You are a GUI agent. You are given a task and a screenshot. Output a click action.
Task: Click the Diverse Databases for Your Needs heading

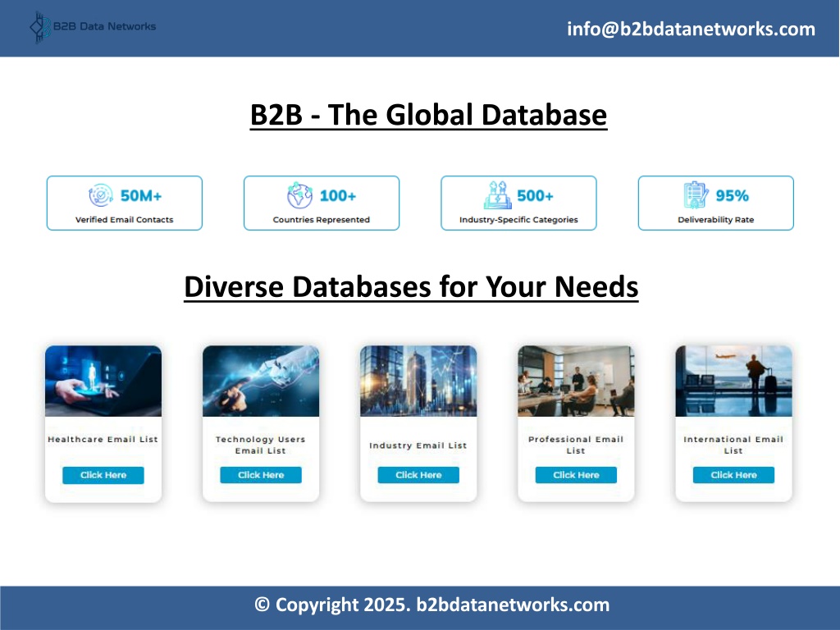point(411,287)
